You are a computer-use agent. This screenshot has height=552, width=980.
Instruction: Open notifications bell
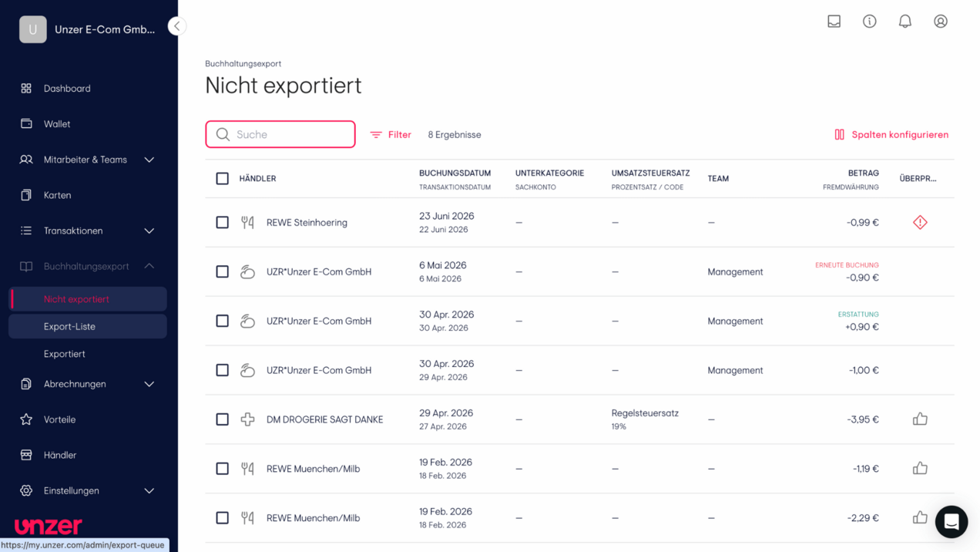tap(905, 22)
